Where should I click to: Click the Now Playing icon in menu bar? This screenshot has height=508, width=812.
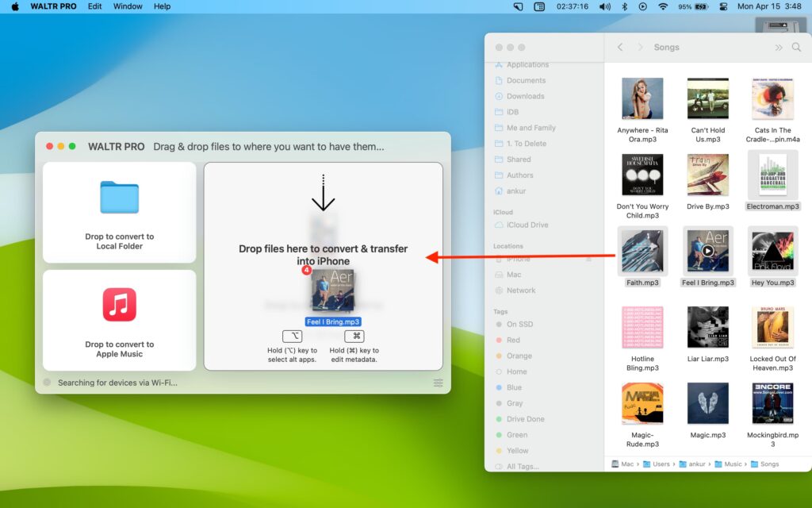[642, 6]
